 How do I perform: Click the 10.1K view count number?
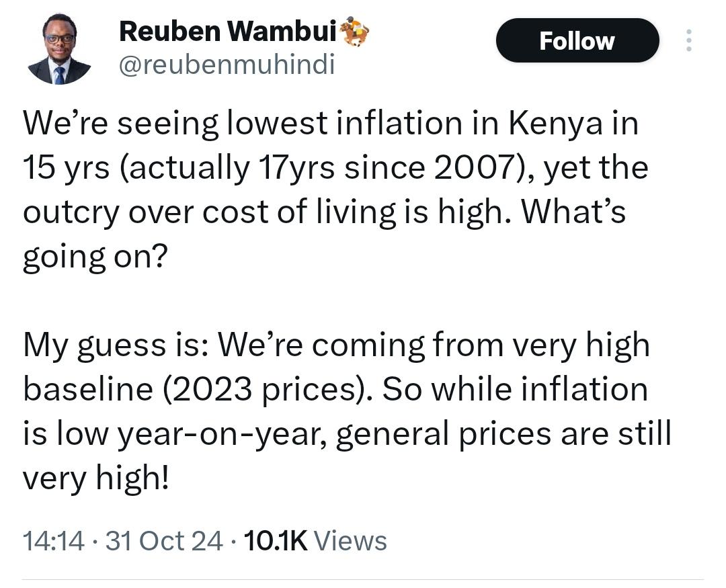point(276,541)
